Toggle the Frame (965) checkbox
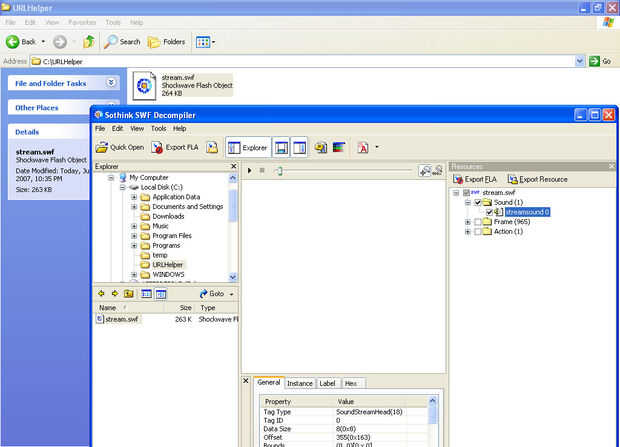620x447 pixels. (478, 222)
